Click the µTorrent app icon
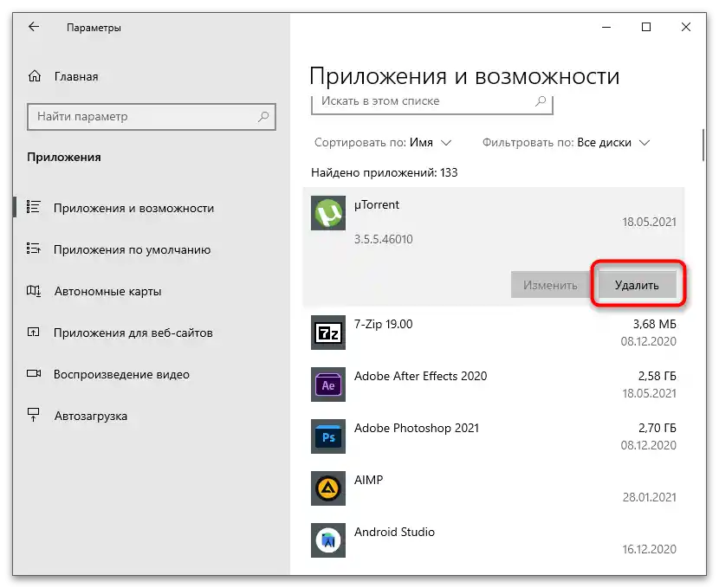 tap(327, 213)
